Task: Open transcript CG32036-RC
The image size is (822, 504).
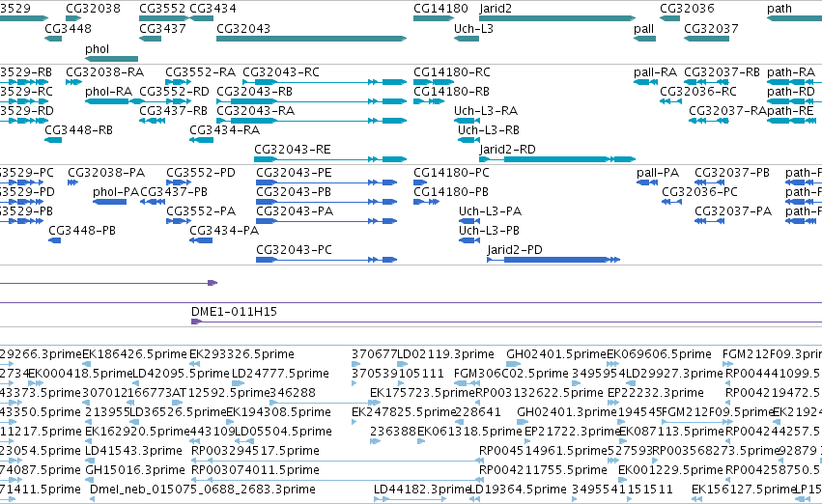Action: click(x=698, y=91)
